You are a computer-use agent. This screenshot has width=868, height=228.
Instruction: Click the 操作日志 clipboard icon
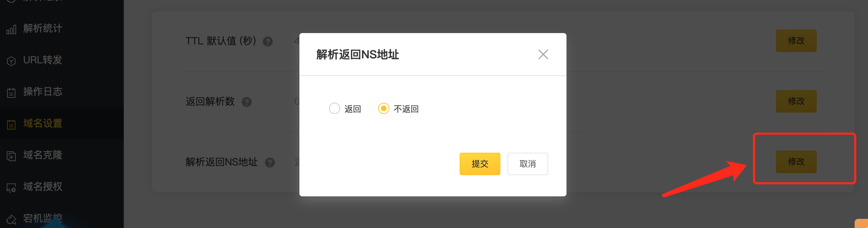coord(11,93)
